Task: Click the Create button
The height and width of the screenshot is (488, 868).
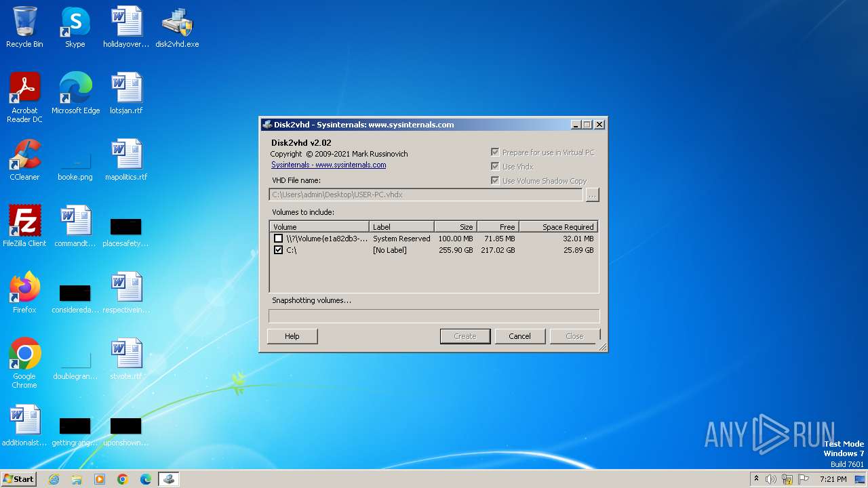Action: 465,336
